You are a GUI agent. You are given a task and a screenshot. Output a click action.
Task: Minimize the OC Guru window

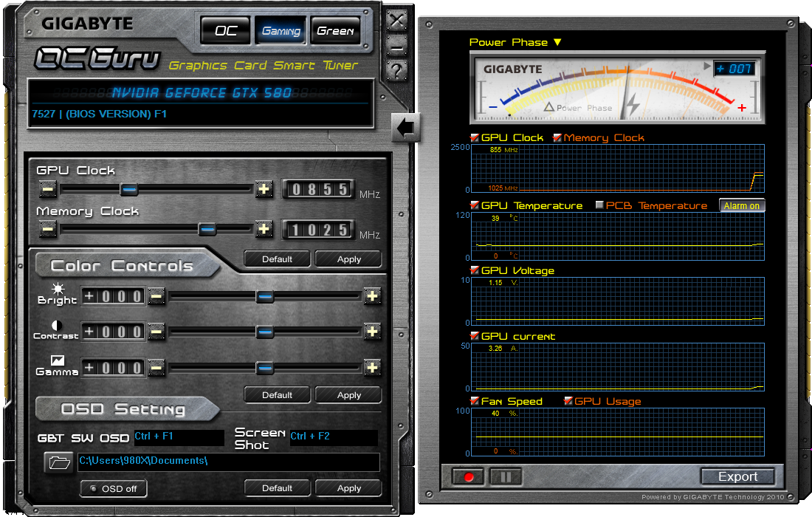[x=396, y=47]
